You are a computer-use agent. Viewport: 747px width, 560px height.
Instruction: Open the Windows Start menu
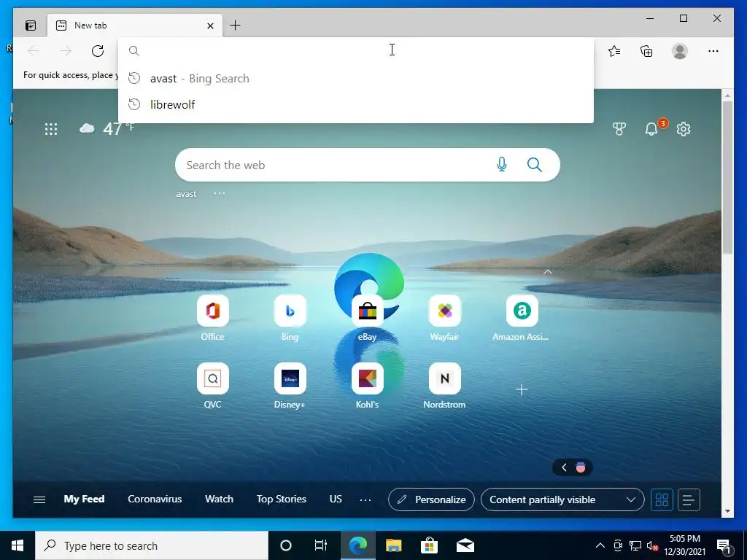[18, 545]
